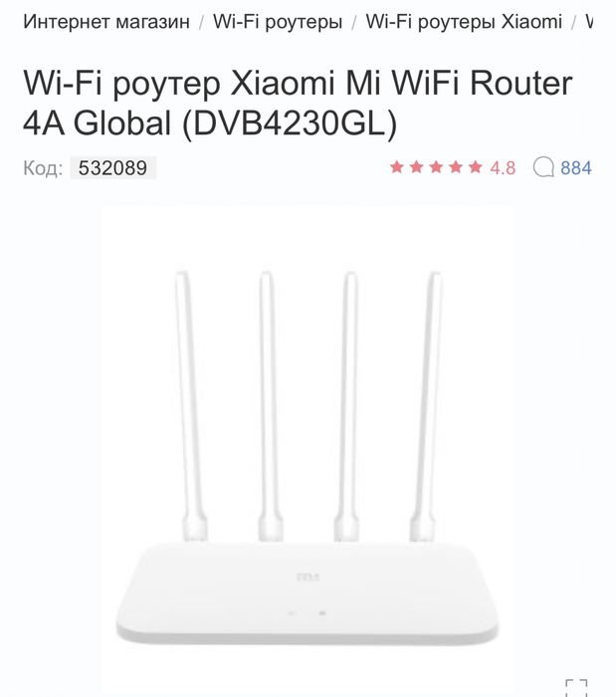Click the product code 532089 badge
The height and width of the screenshot is (697, 616).
pyautogui.click(x=112, y=168)
